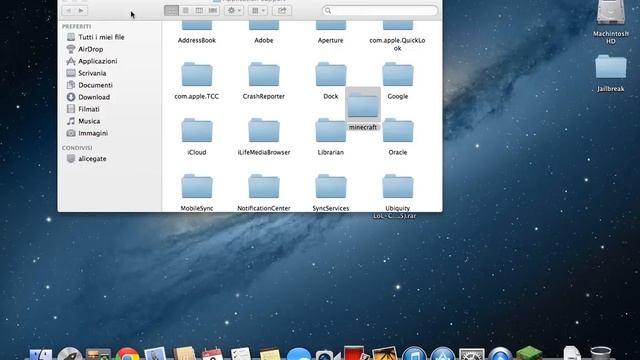Select the MobileSync folder icon

coord(197,187)
